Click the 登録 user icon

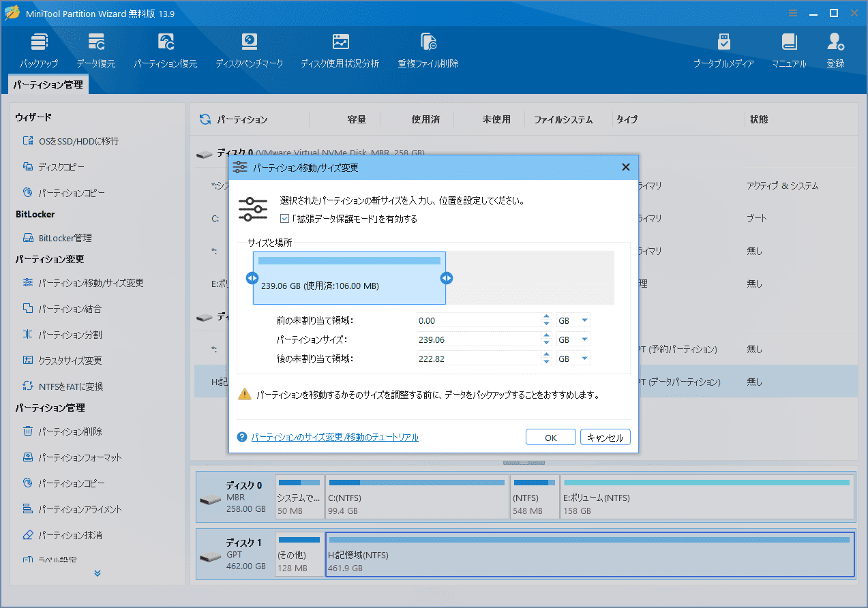835,50
